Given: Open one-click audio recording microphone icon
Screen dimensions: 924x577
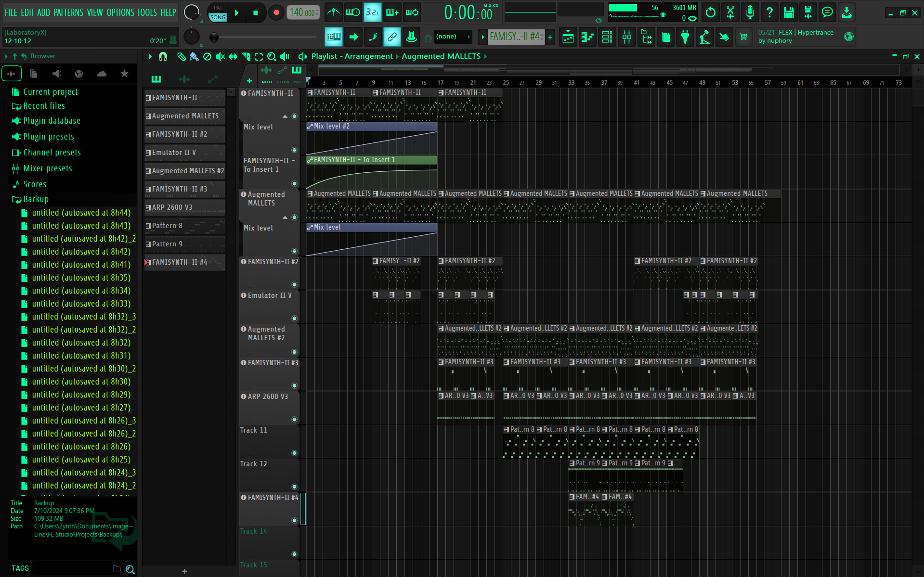Looking at the screenshot, I should pyautogui.click(x=750, y=13).
